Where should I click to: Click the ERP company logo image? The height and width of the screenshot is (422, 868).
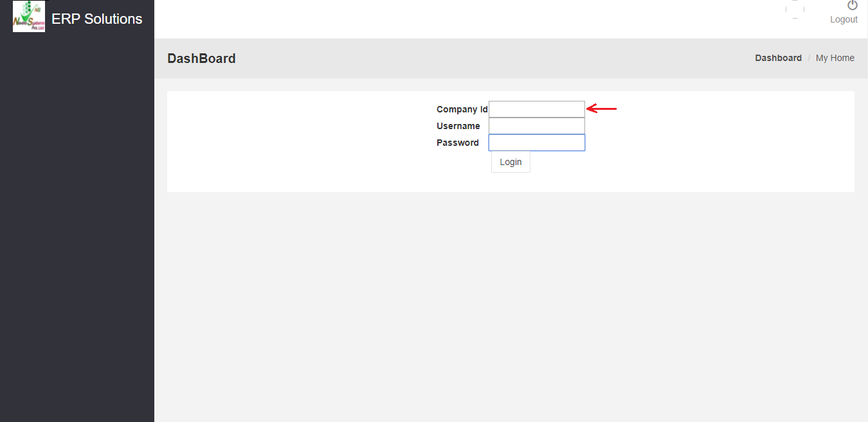pos(29,17)
